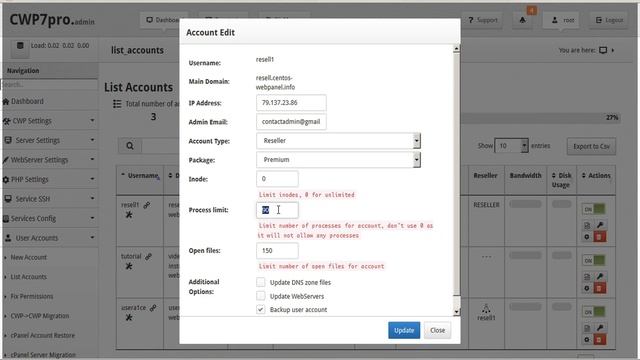Open the List Accounts sidebar link
This screenshot has width=640, height=360.
[x=29, y=277]
